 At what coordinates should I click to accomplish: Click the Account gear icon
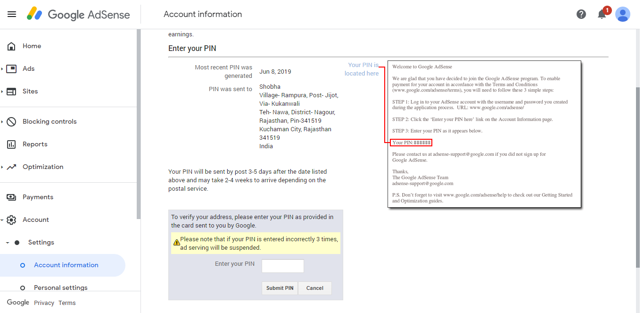pos(11,220)
